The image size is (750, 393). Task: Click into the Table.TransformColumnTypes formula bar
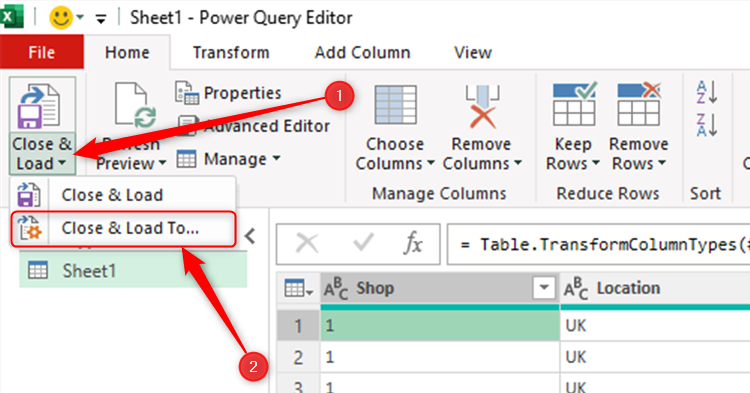pyautogui.click(x=598, y=244)
